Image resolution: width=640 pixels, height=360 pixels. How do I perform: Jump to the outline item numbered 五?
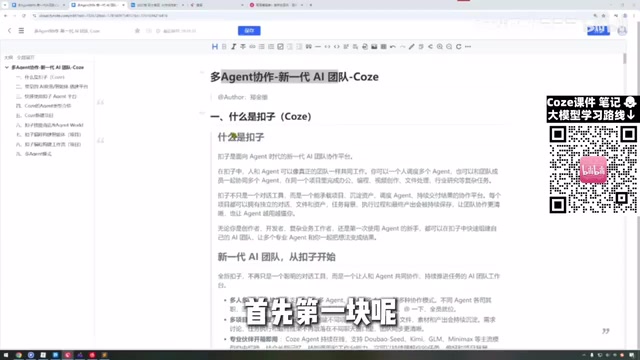(34, 116)
